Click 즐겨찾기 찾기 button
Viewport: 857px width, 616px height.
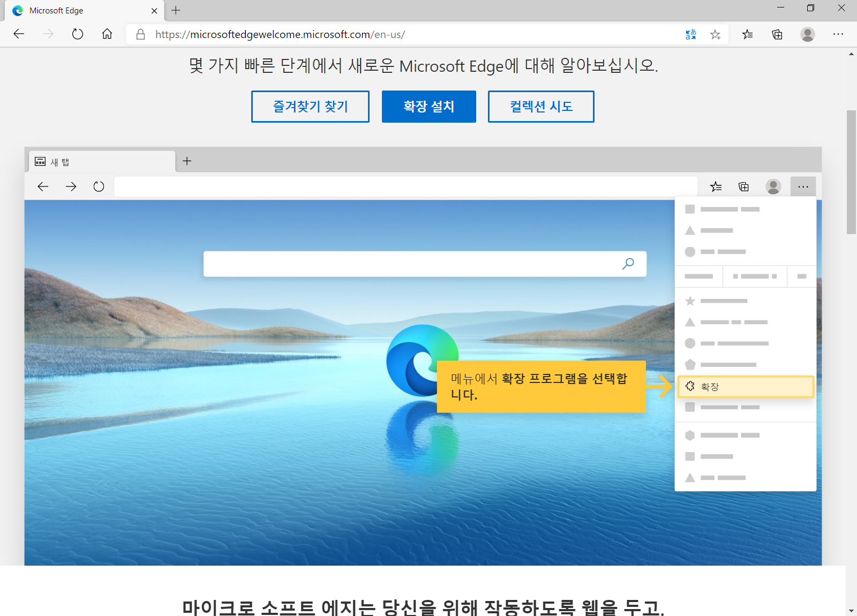310,107
